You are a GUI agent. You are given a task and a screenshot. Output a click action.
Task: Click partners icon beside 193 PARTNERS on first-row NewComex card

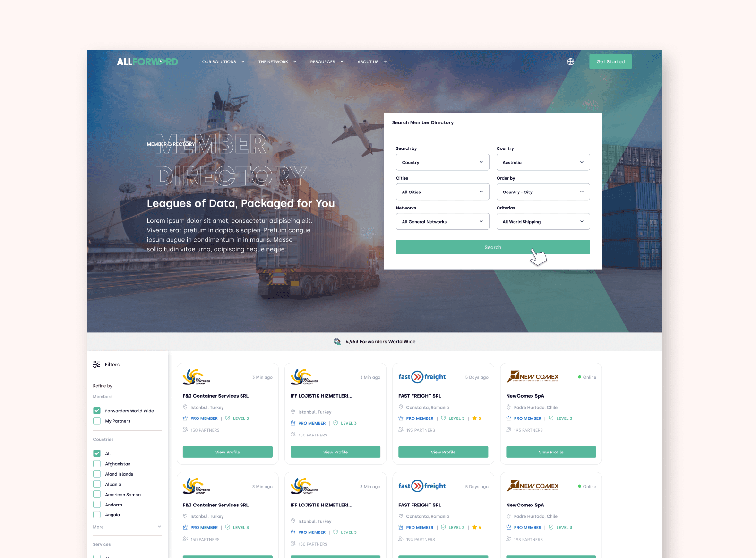tap(508, 430)
